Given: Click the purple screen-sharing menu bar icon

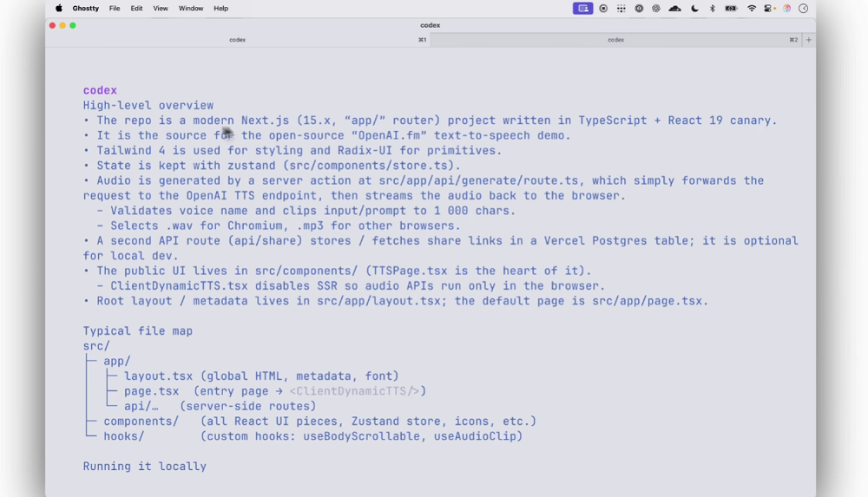Looking at the screenshot, I should tap(583, 9).
